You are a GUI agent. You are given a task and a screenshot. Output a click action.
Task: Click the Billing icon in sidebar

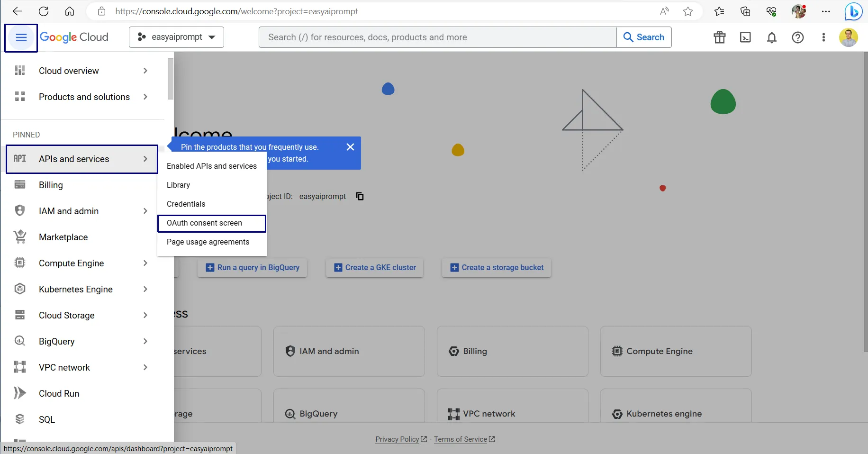pyautogui.click(x=20, y=185)
